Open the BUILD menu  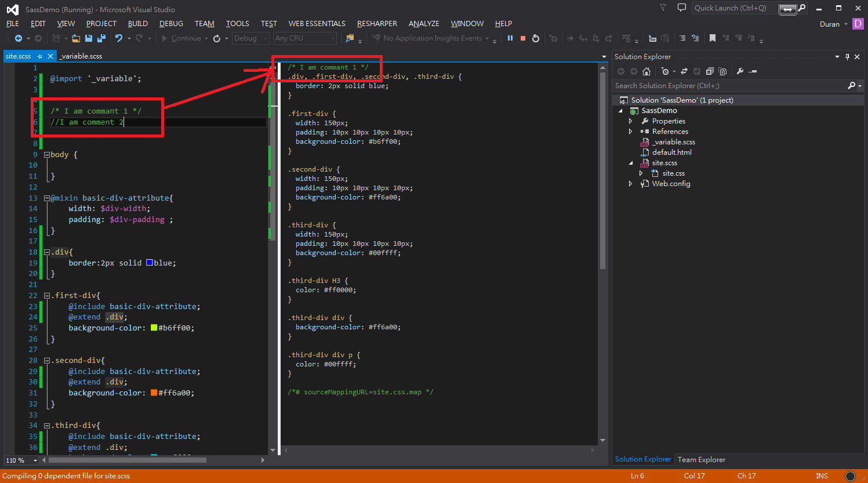click(x=137, y=24)
